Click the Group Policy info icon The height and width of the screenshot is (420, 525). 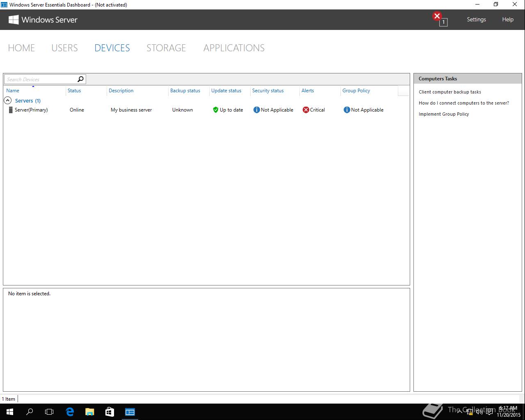[347, 110]
